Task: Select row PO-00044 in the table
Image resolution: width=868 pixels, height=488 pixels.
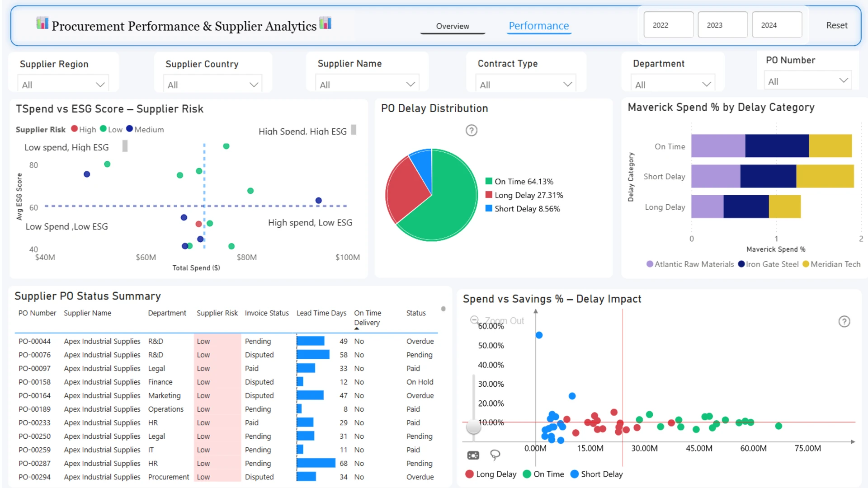Action: (x=226, y=341)
